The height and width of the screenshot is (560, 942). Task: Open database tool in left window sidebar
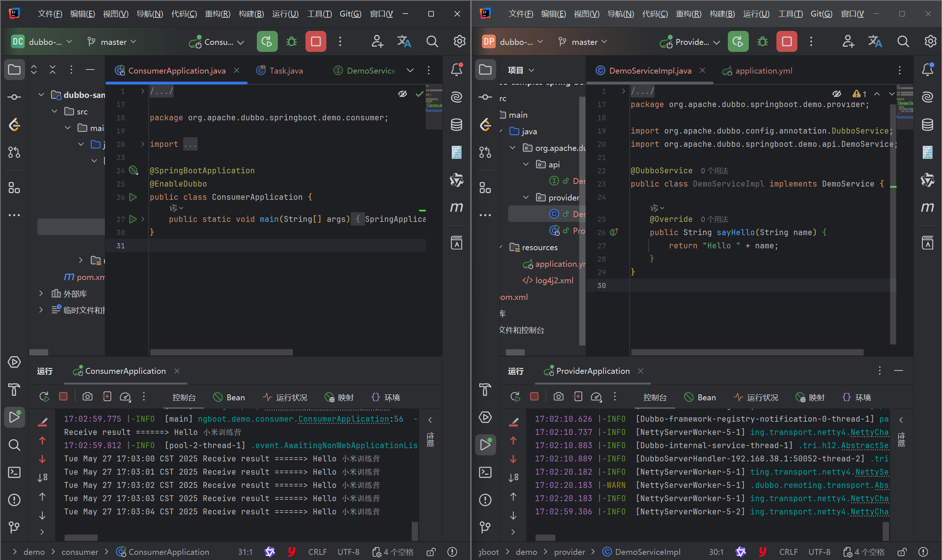click(x=457, y=125)
